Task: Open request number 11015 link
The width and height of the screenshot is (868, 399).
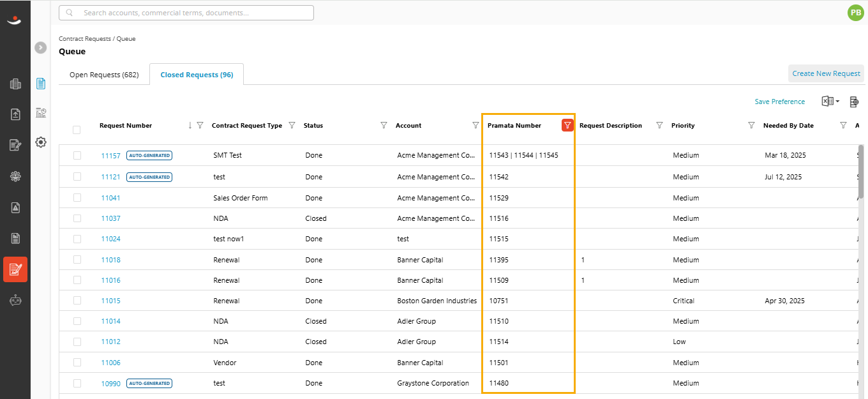Action: [x=110, y=301]
